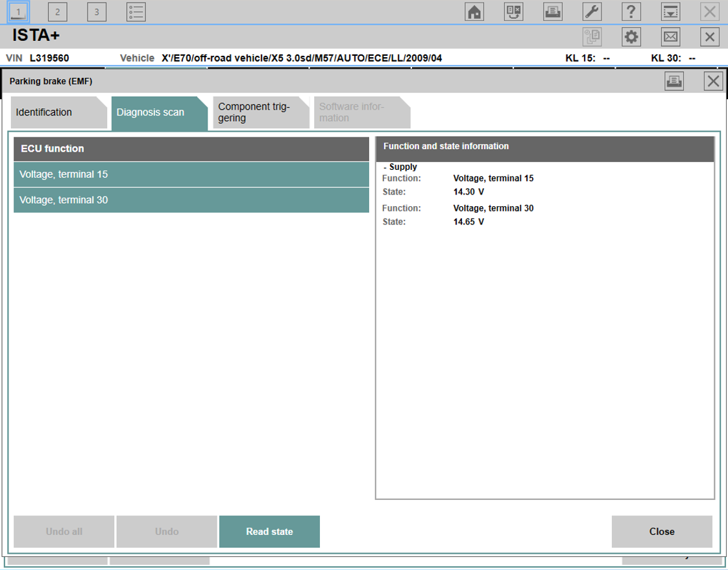
Task: Select session 1 button
Action: [x=18, y=12]
